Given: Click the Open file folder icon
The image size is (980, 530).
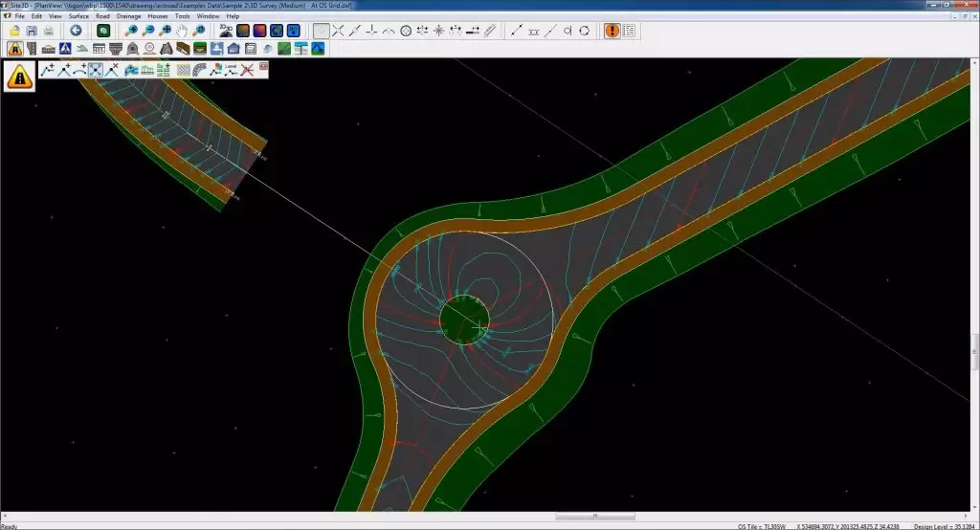Looking at the screenshot, I should 16,31.
